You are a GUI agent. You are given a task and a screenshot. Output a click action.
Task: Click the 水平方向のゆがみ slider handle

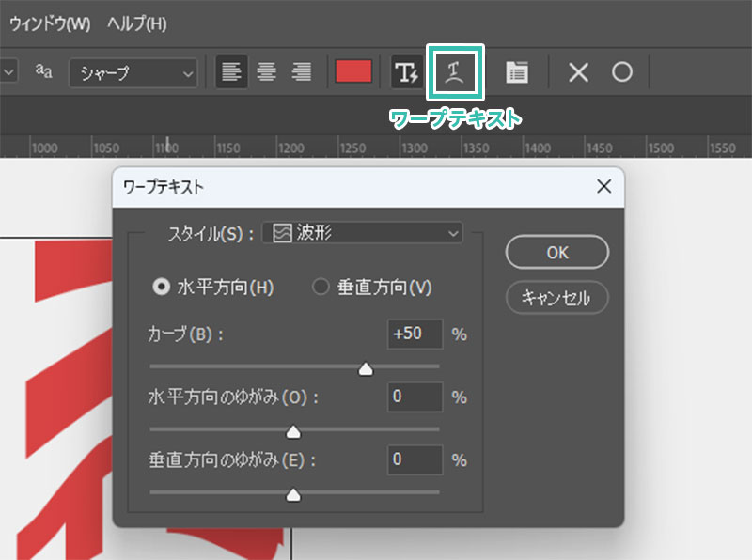pos(293,431)
